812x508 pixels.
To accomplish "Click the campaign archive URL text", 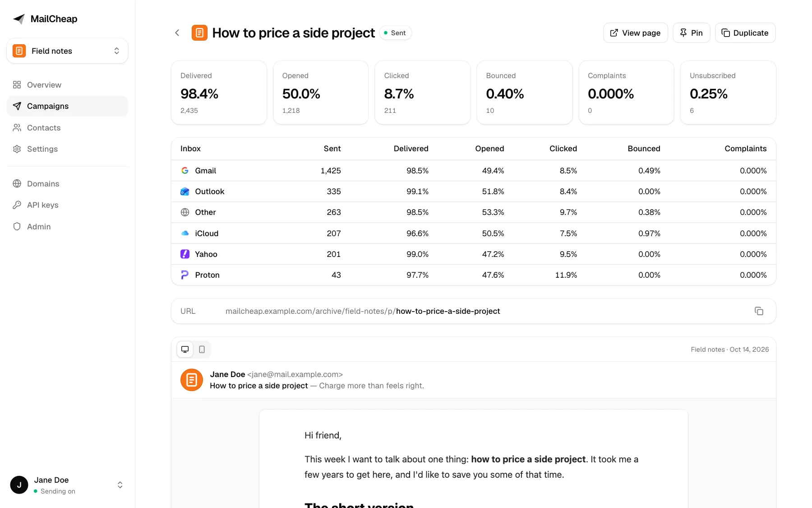I will 363,311.
